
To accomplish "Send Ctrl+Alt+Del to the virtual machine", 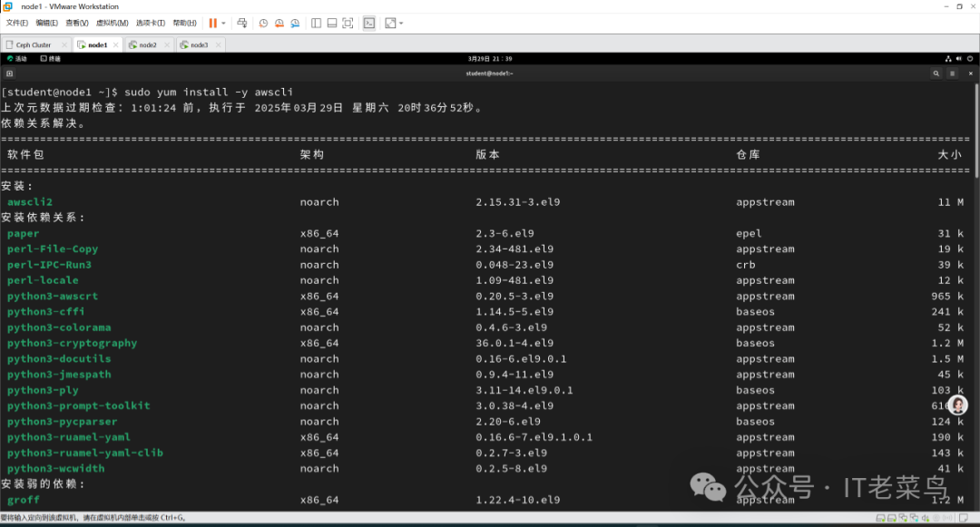I will (x=242, y=23).
